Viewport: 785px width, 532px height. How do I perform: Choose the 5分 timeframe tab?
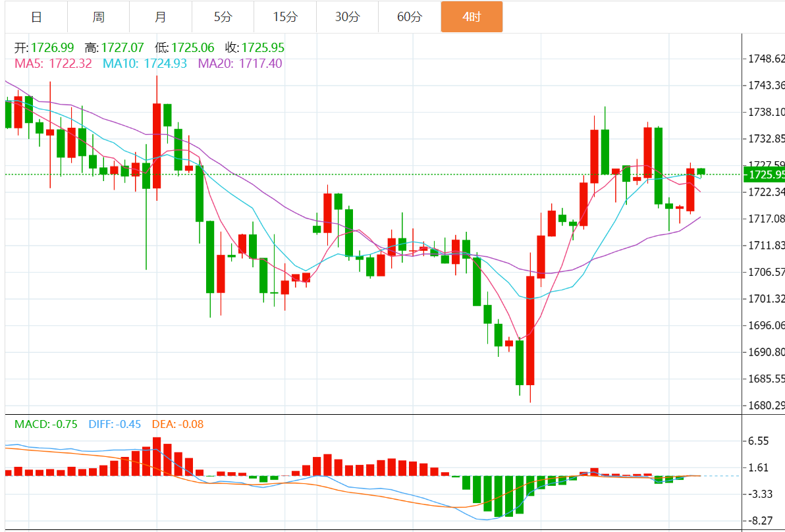(223, 17)
